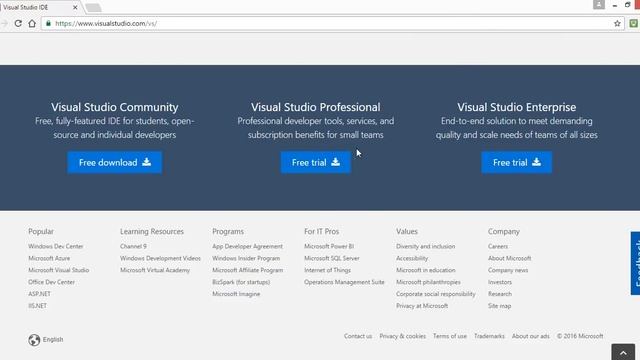The image size is (640, 360).
Task: Start Visual Studio Enterprise free trial
Action: coord(516,162)
